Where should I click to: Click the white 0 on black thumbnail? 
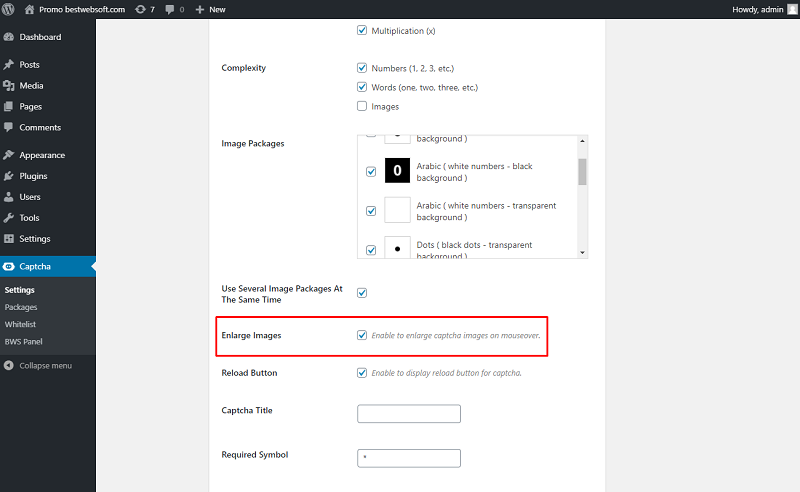(x=397, y=170)
